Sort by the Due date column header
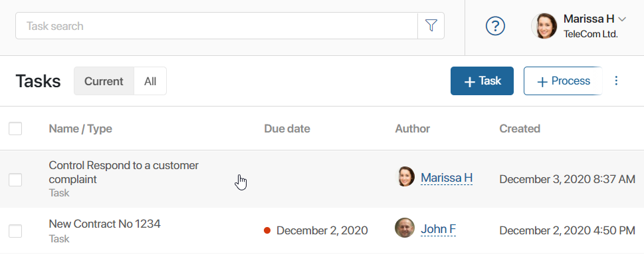The height and width of the screenshot is (255, 644). pyautogui.click(x=287, y=128)
